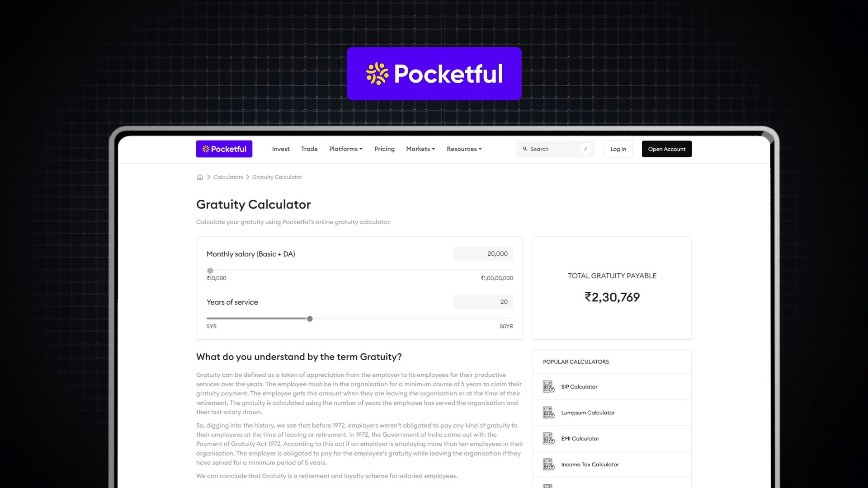Click the Monthly salary slider handle
The height and width of the screenshot is (488, 868).
(x=210, y=271)
